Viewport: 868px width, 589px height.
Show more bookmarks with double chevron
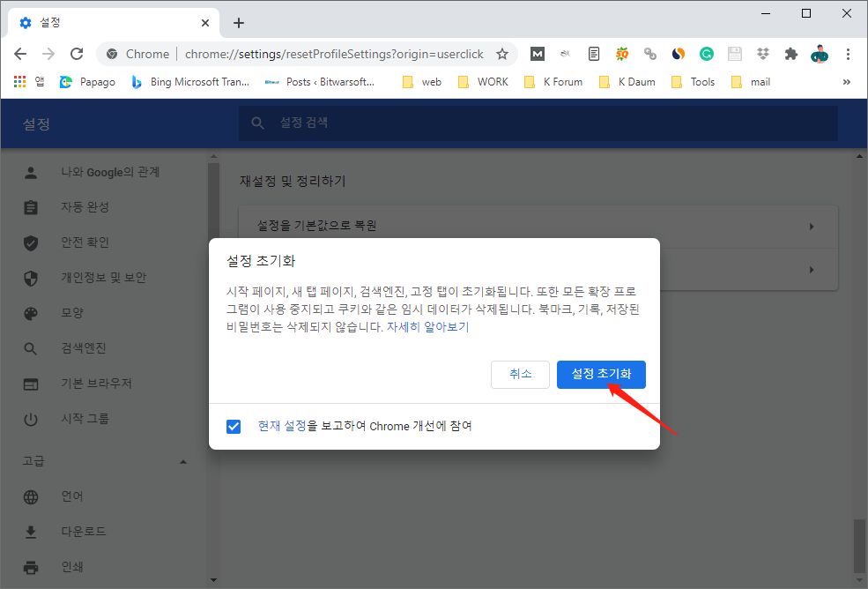pyautogui.click(x=847, y=82)
